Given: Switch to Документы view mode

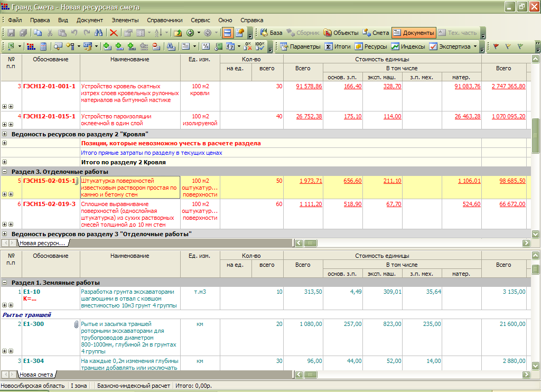Looking at the screenshot, I should (x=414, y=33).
